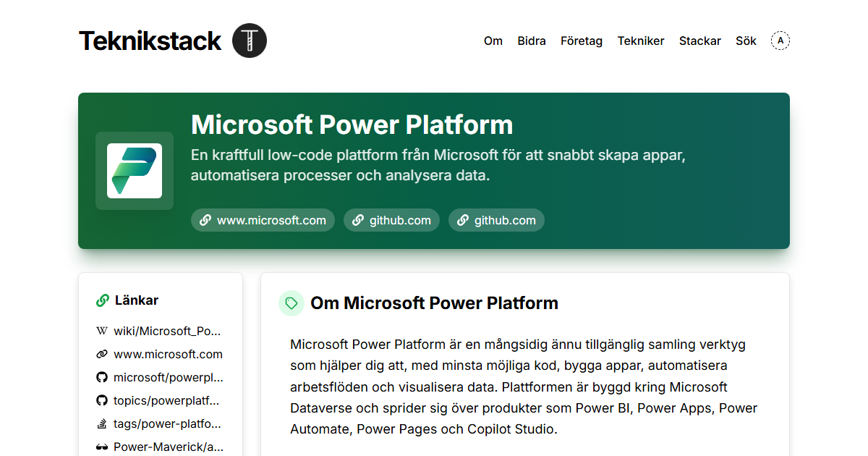Click the Wikipedia icon beside wiki/Microsoft_Po...

coord(102,331)
